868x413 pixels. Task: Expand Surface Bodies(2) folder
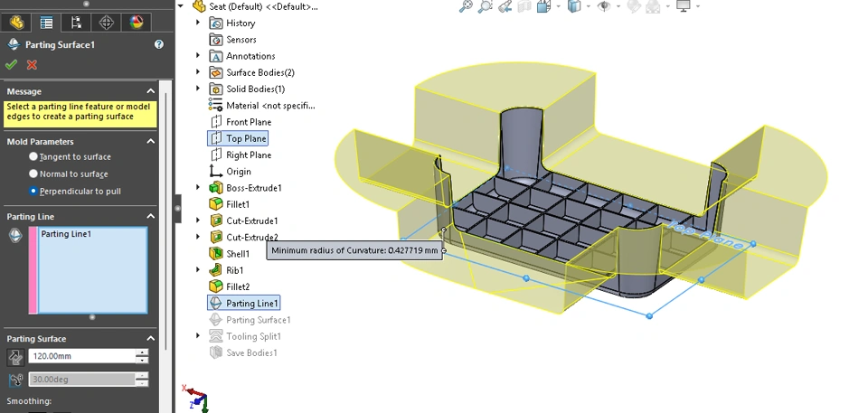click(x=198, y=72)
